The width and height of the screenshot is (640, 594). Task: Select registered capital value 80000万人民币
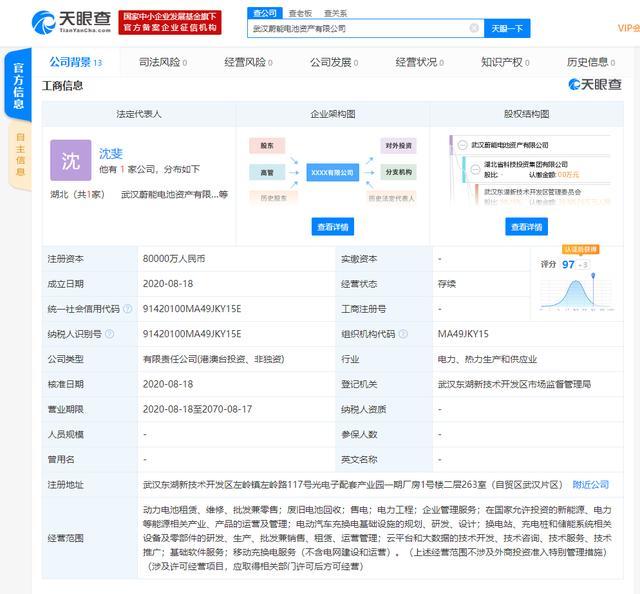pyautogui.click(x=174, y=259)
